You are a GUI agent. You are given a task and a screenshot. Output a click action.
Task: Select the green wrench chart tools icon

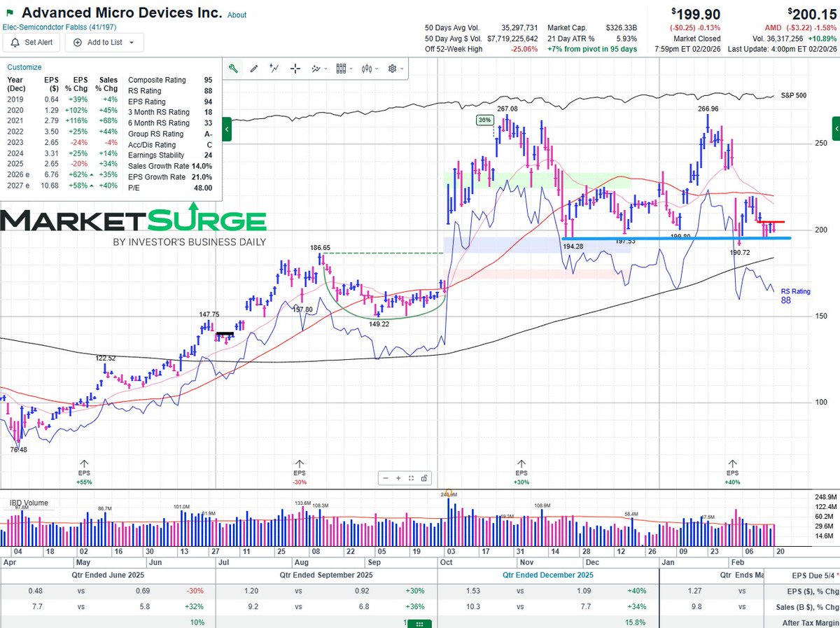(x=233, y=69)
